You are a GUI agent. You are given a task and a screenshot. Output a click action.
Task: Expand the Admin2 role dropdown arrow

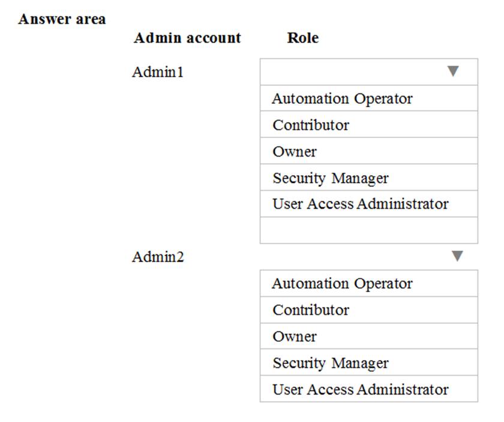(x=457, y=257)
